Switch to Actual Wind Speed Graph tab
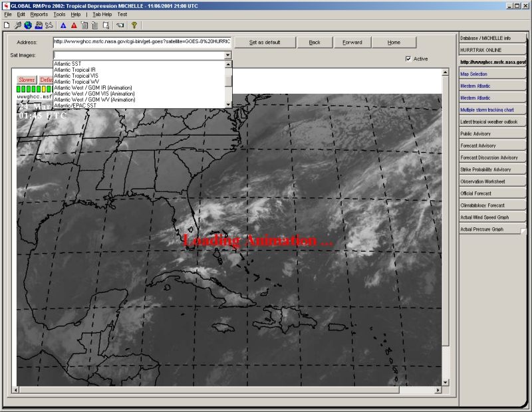532x412 pixels. point(492,217)
